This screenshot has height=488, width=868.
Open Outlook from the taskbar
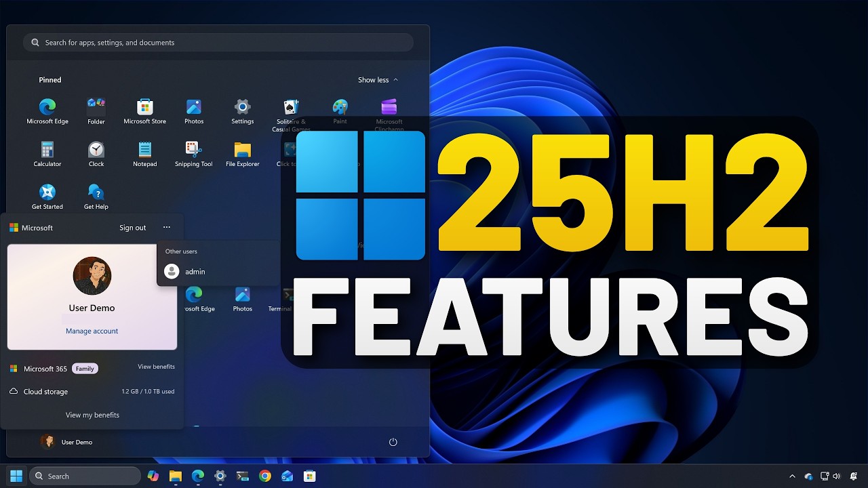[288, 476]
